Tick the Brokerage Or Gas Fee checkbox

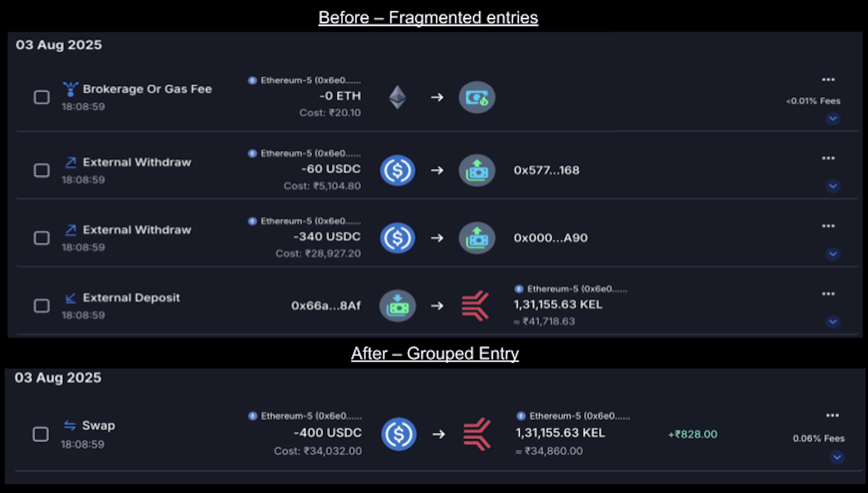[x=42, y=97]
